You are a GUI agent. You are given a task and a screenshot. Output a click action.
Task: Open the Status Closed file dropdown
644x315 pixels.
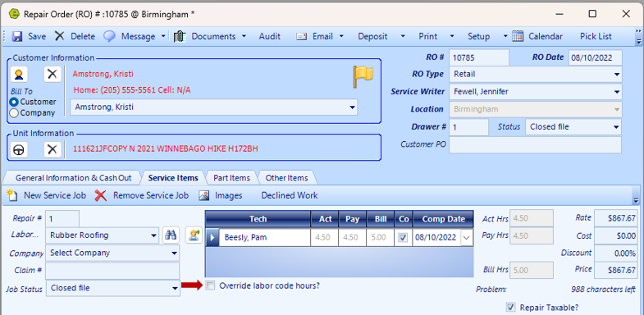point(616,127)
